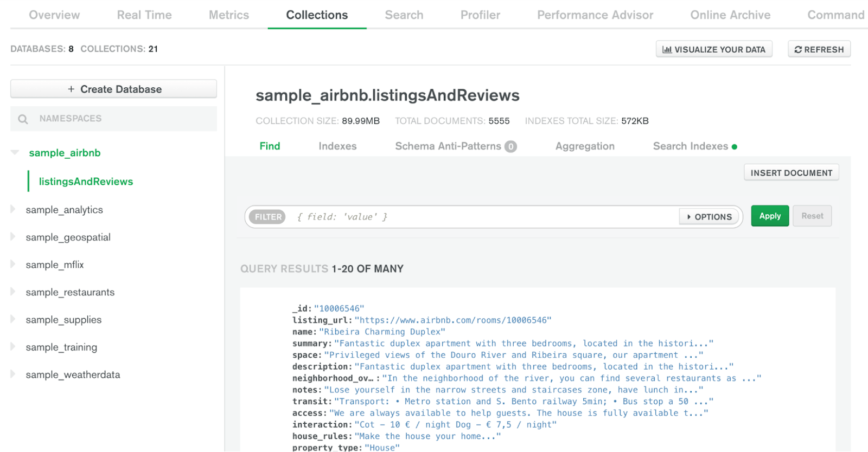Select the Find sub-tab
868x452 pixels.
click(270, 146)
